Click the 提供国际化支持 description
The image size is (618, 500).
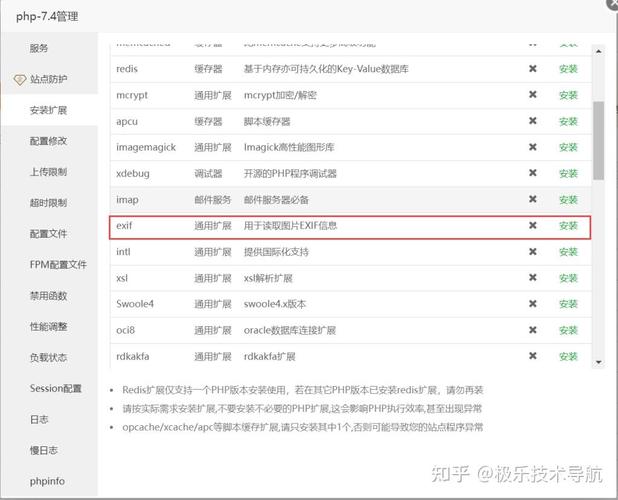(x=276, y=252)
